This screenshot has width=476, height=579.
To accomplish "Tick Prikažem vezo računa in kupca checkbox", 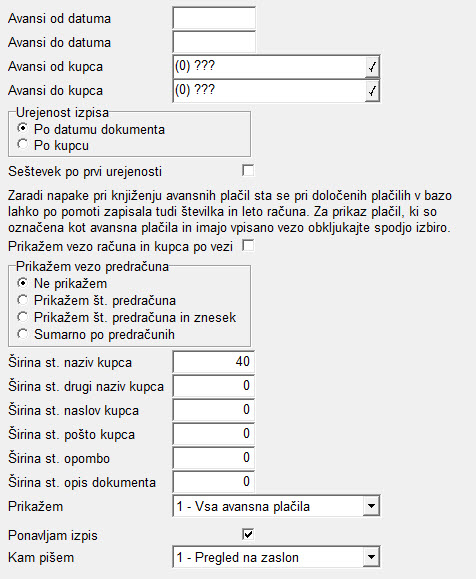I will point(248,246).
